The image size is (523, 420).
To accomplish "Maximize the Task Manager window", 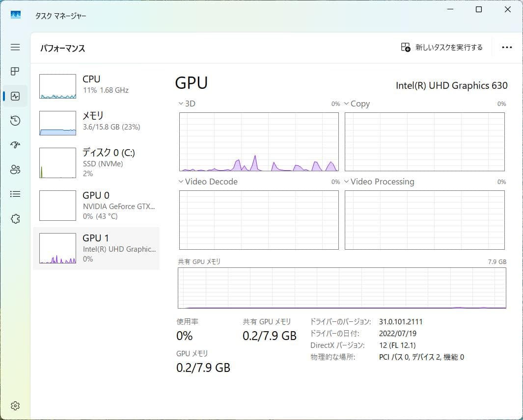I will pos(479,9).
